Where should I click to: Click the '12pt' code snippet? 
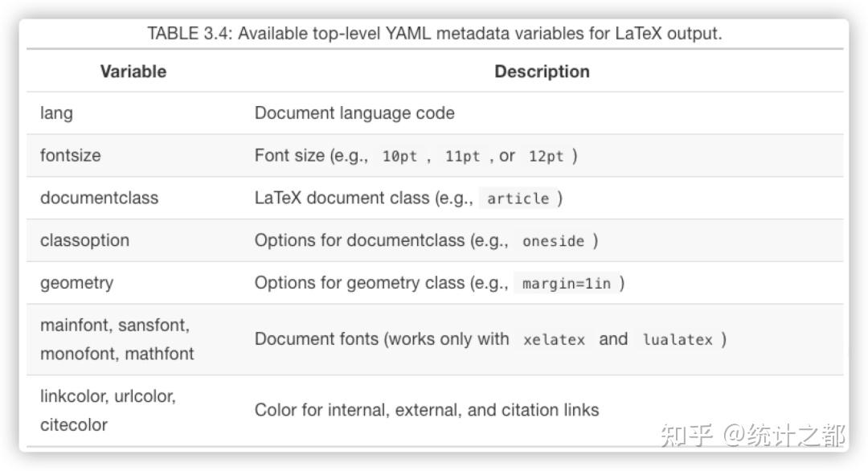[x=546, y=157]
